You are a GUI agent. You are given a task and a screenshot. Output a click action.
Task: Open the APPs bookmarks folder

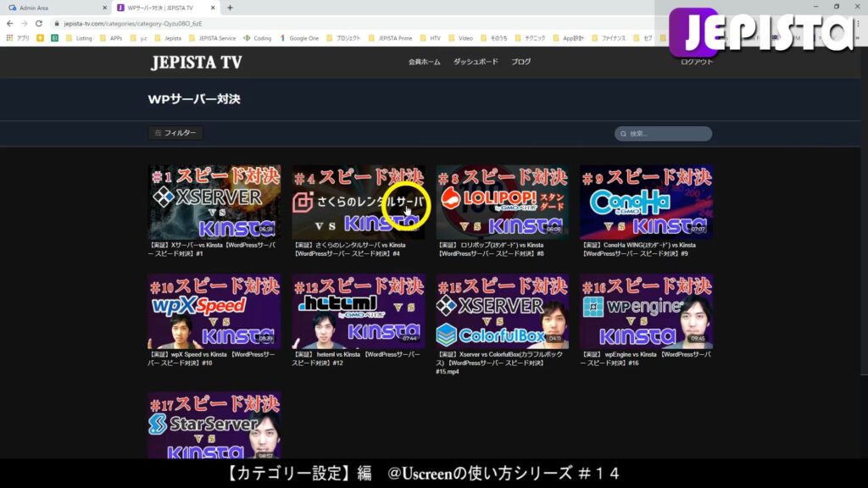[111, 38]
